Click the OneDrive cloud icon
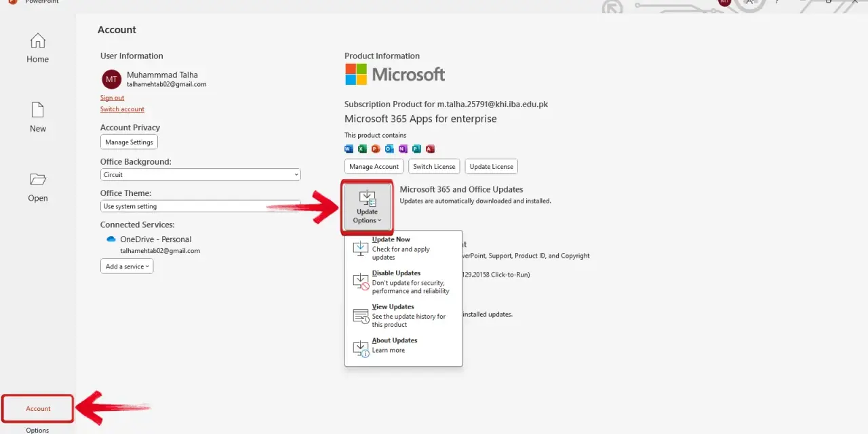Viewport: 868px width, 434px height. point(111,239)
